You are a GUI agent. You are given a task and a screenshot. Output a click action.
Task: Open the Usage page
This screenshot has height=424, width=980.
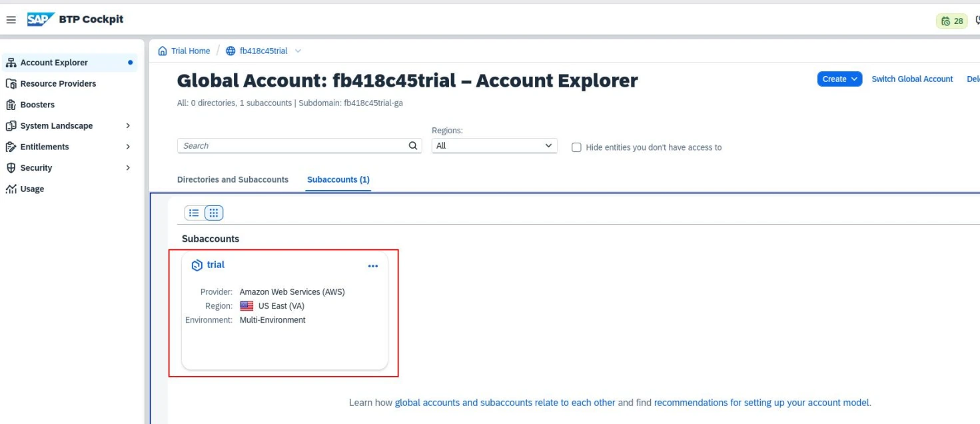coord(32,189)
